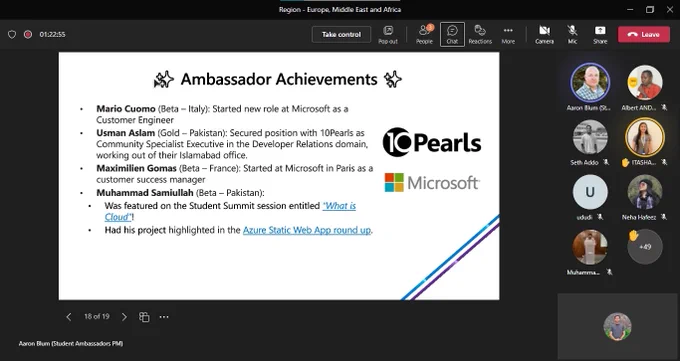Click the name "Muhammad Samiullah" on slide

[x=145, y=193]
